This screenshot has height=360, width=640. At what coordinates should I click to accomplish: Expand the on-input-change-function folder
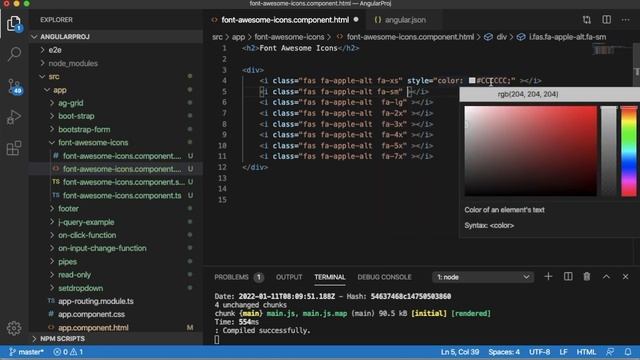116,248
